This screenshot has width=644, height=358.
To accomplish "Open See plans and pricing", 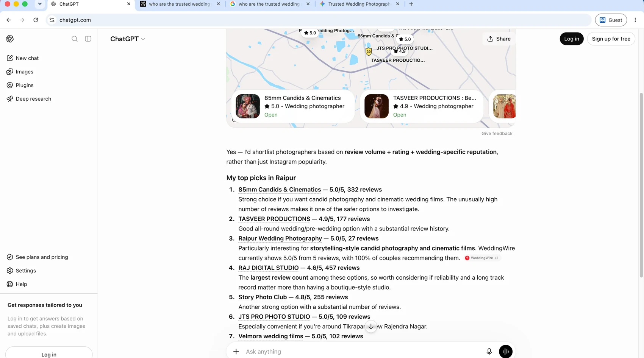I will click(37, 257).
